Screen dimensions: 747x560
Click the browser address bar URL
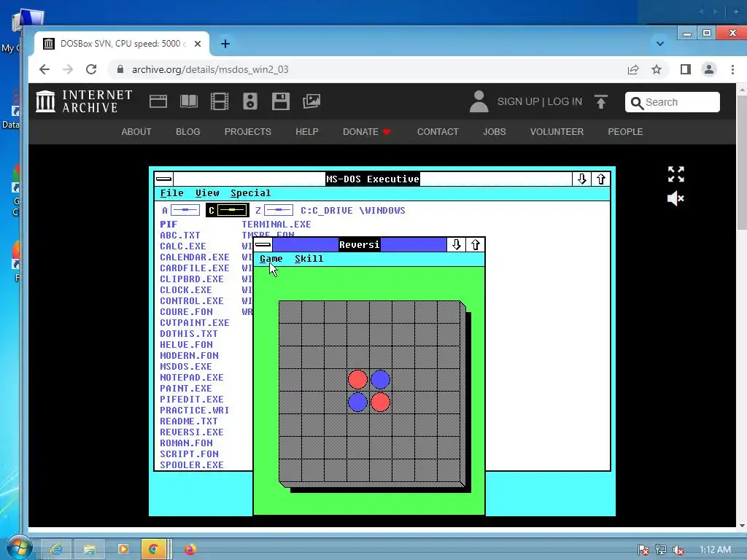coord(210,69)
